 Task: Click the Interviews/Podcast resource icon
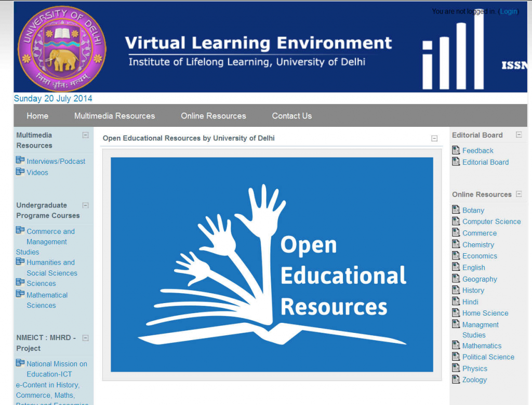tap(20, 161)
